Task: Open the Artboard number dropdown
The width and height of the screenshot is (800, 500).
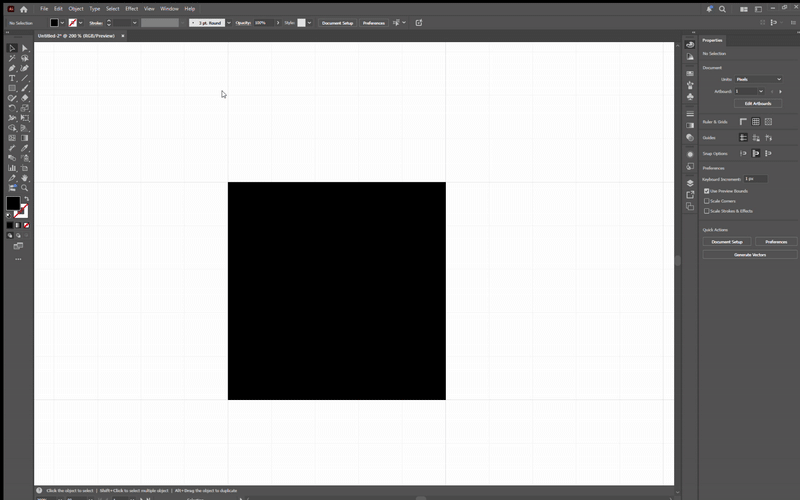Action: click(x=761, y=91)
